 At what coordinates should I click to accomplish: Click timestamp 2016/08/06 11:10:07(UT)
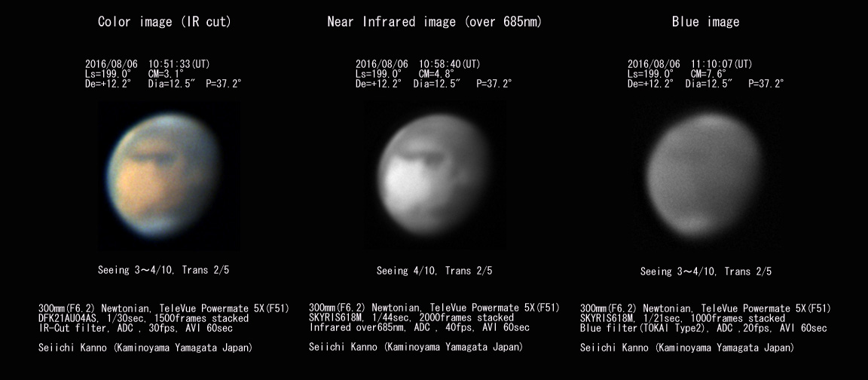pos(689,64)
